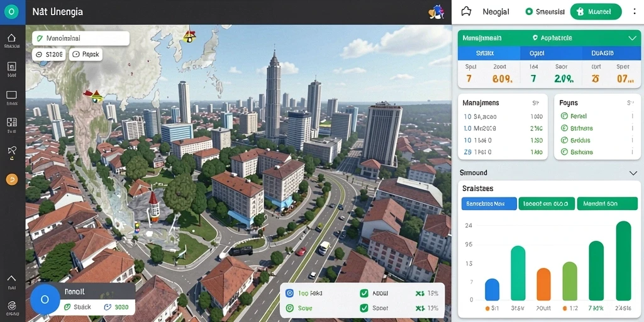Toggle the Abow checkbox

(364, 293)
